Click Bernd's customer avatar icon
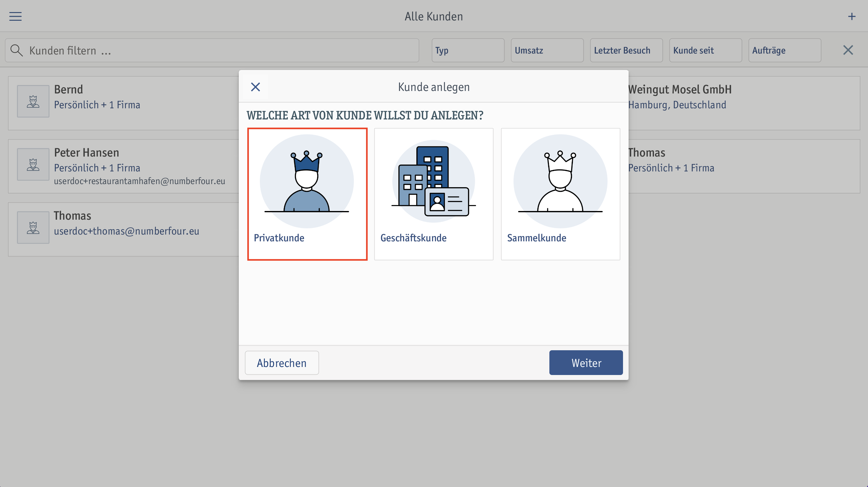 click(x=33, y=101)
